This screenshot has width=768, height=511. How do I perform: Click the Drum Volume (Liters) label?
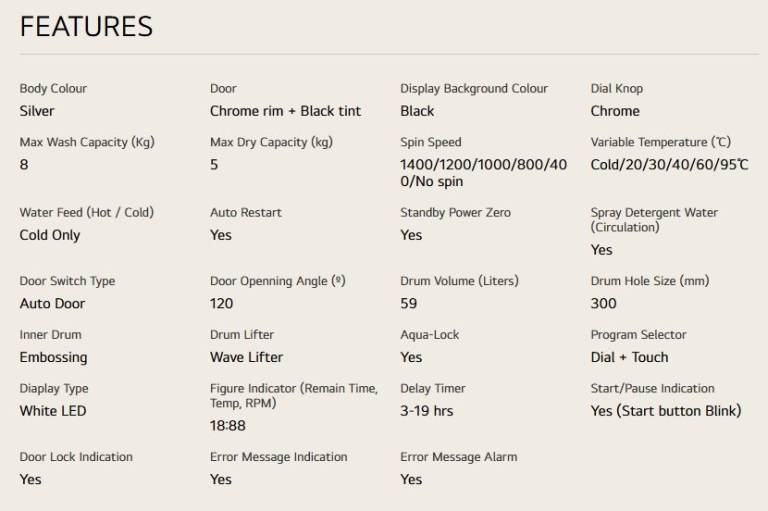coord(459,281)
